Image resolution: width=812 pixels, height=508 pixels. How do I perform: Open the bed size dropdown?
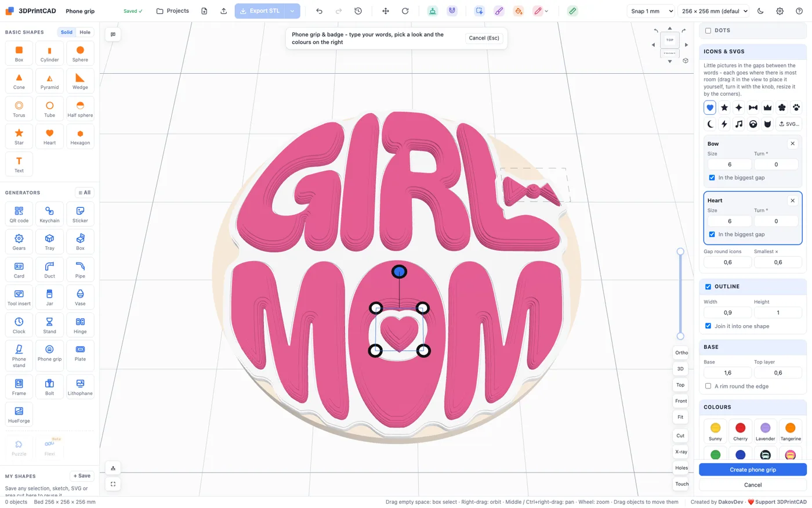tap(713, 11)
